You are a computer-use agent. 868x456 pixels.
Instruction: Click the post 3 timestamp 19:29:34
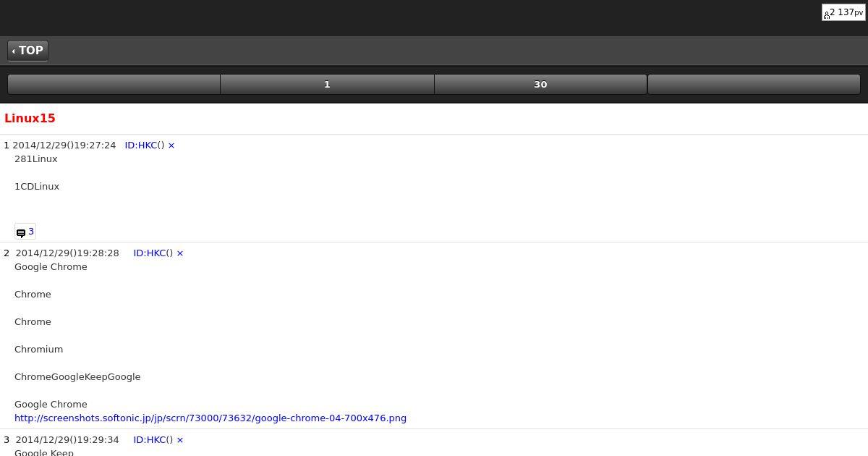[67, 440]
